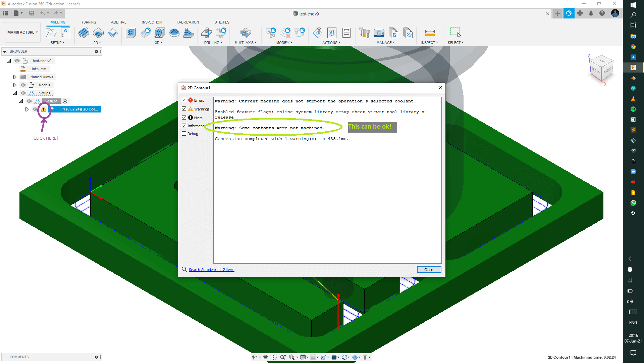Activate the Setup1 radio button
The width and height of the screenshot is (644, 363).
click(x=65, y=101)
